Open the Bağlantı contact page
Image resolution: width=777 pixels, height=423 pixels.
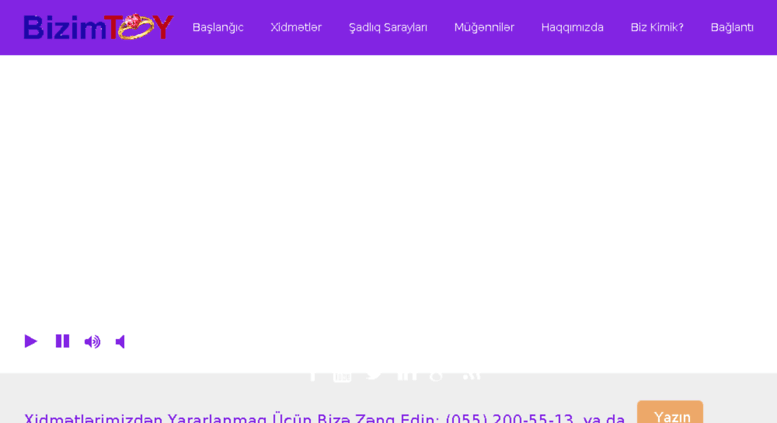click(732, 28)
